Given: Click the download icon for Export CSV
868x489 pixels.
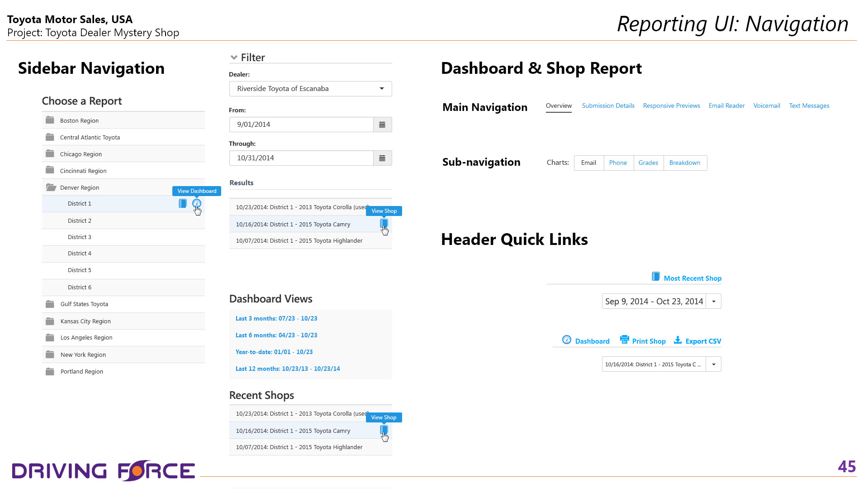Looking at the screenshot, I should (678, 340).
